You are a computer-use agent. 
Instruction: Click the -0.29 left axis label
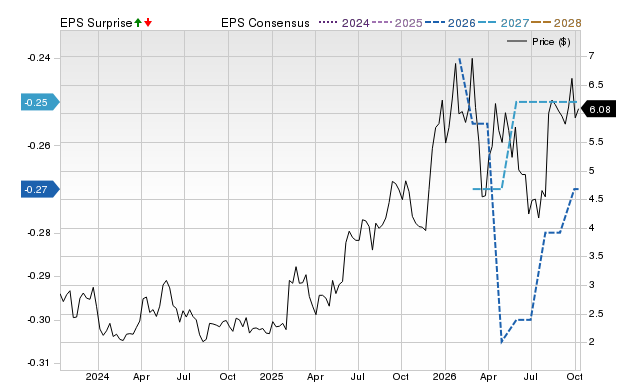pyautogui.click(x=39, y=276)
